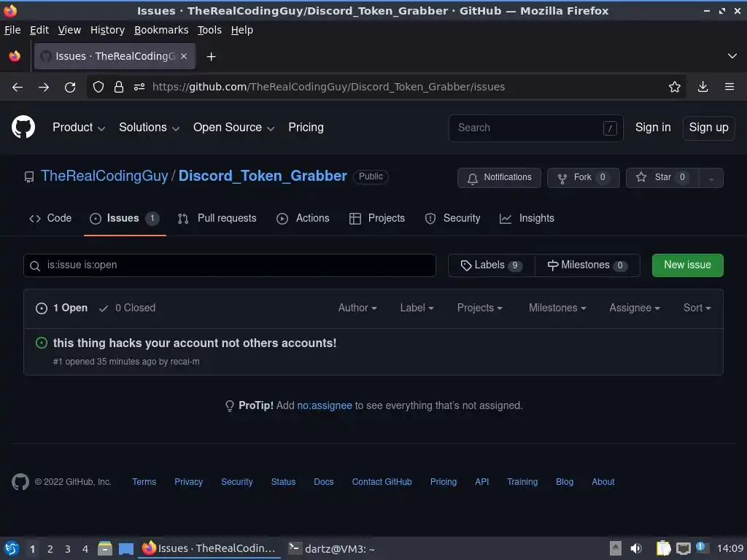Star the repository
This screenshot has width=747, height=560.
tap(662, 178)
